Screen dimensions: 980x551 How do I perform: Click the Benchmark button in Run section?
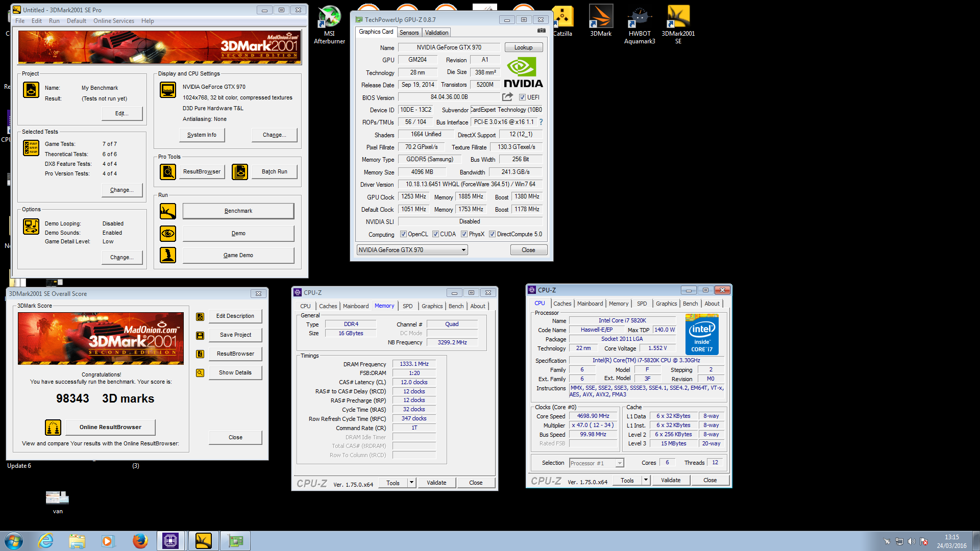pyautogui.click(x=238, y=211)
